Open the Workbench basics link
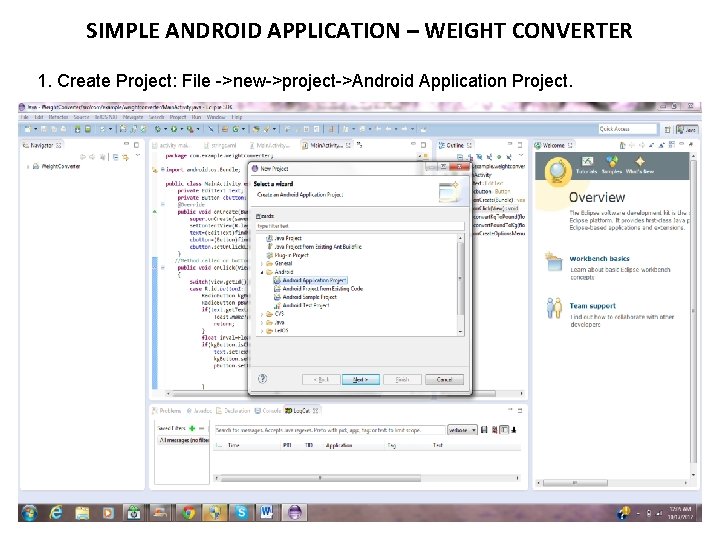Image resolution: width=720 pixels, height=540 pixels. pyautogui.click(x=599, y=259)
